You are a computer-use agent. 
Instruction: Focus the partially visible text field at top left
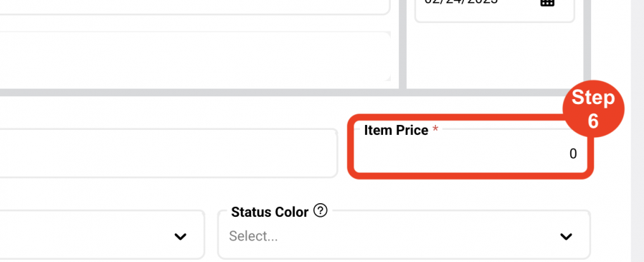(x=195, y=7)
